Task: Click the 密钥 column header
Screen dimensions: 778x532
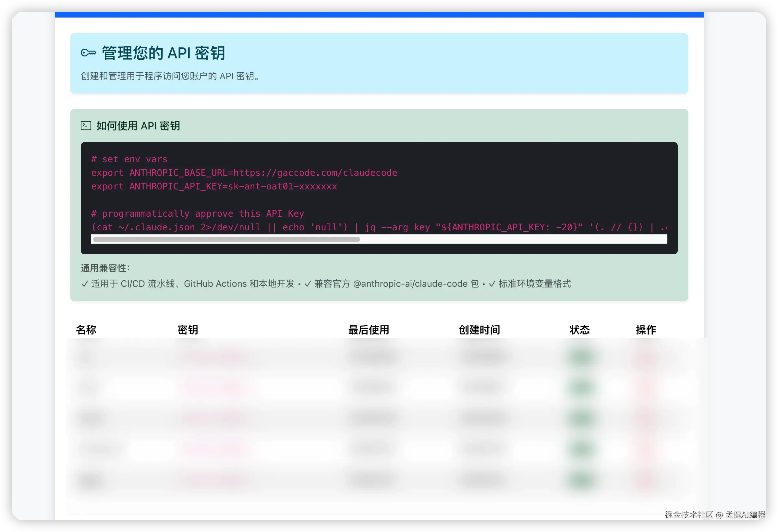Action: click(x=188, y=330)
